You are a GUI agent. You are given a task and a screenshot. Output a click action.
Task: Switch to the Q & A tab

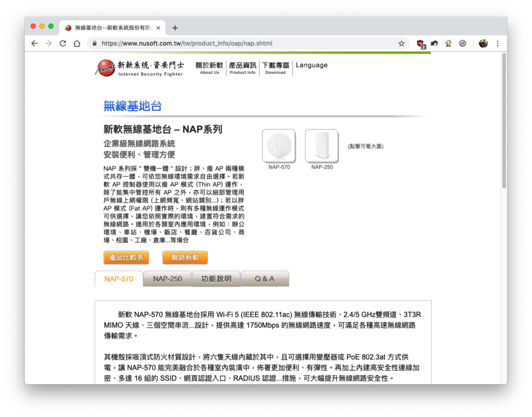coord(264,279)
